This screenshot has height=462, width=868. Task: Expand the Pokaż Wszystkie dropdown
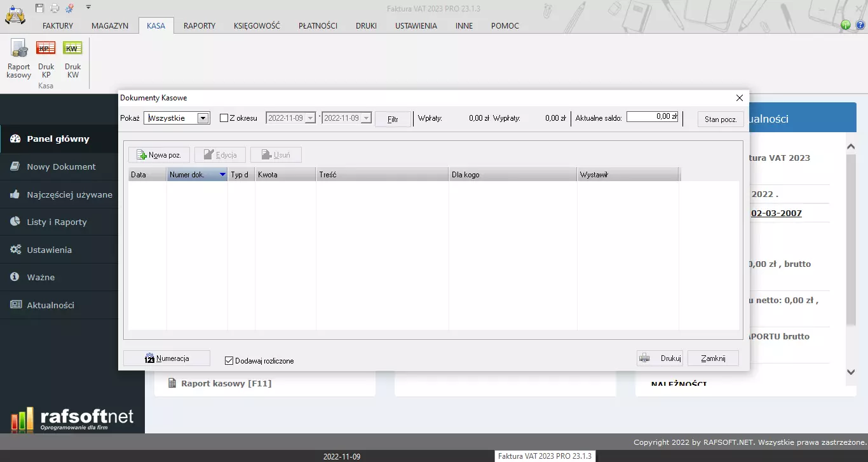pyautogui.click(x=203, y=118)
